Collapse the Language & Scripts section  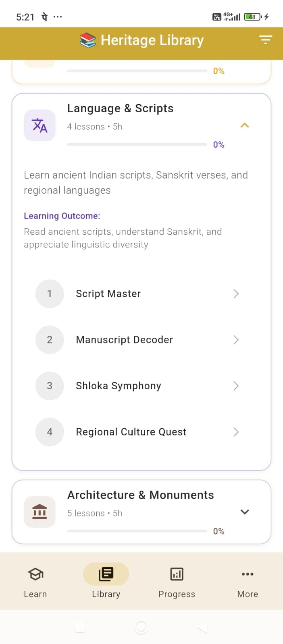[x=245, y=125]
